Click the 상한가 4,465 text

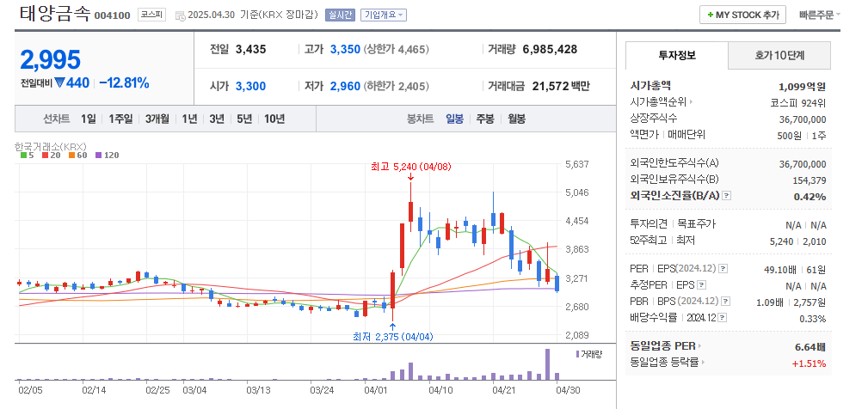pos(396,49)
